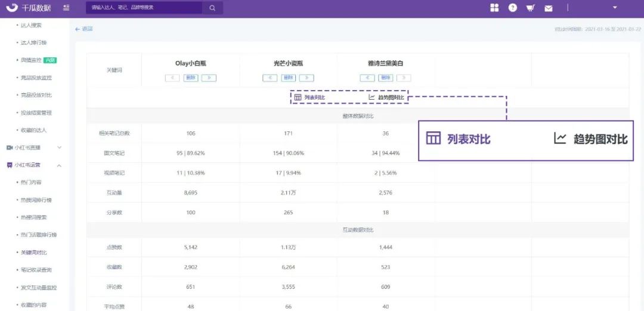This screenshot has height=311, width=644.
Task: Click the 千瓜数据 logo
Action: pos(29,8)
